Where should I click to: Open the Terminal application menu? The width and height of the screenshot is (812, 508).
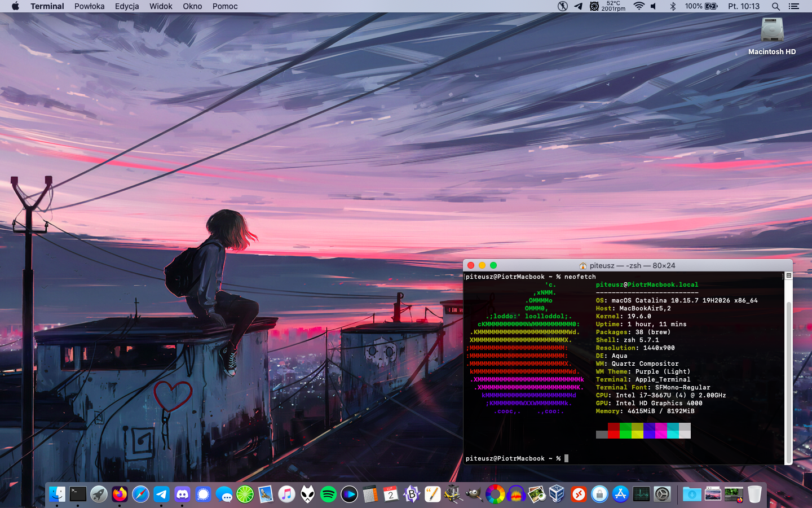[x=47, y=6]
